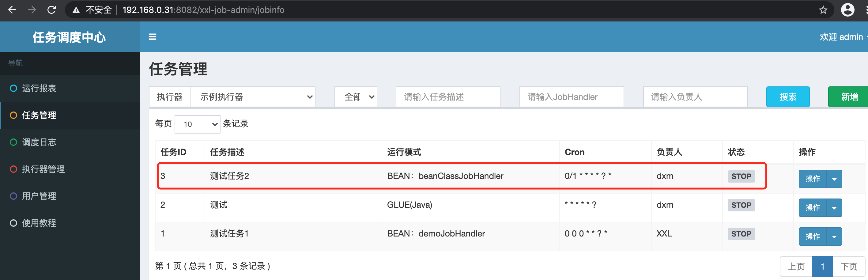Click the 操作 button for 测试任务2

[812, 179]
